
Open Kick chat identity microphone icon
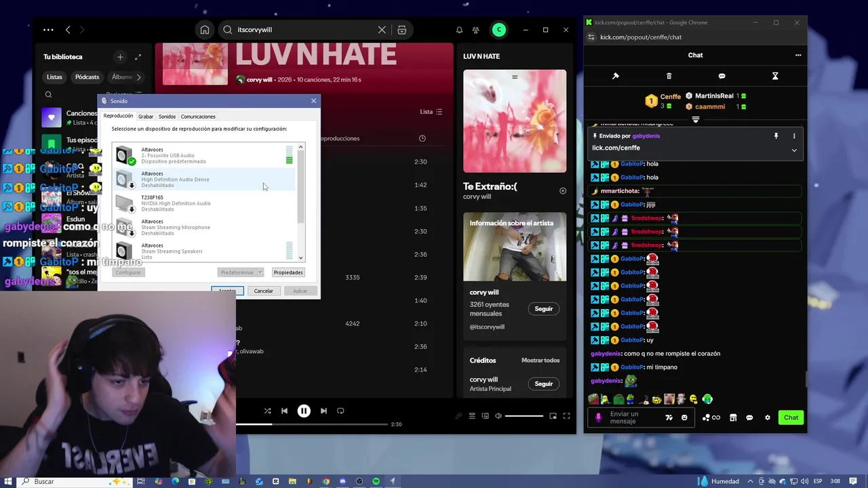(598, 418)
